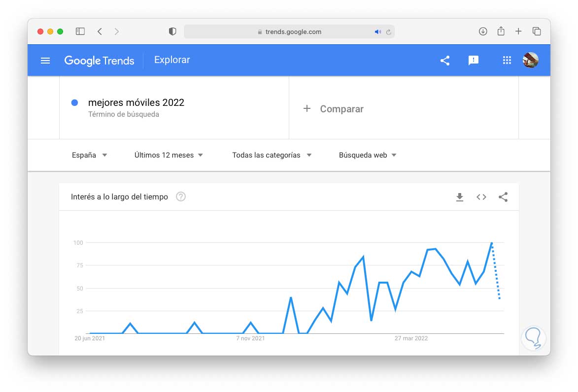
Task: Toggle the Safari sidebar
Action: 80,32
